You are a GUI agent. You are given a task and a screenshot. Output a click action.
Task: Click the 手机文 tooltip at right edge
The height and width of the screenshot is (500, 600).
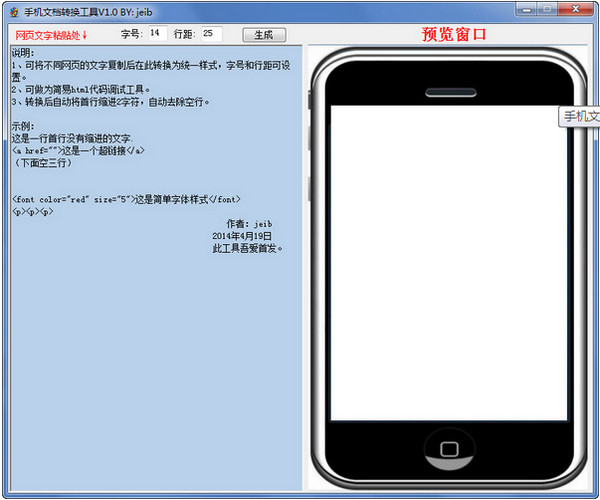point(580,116)
